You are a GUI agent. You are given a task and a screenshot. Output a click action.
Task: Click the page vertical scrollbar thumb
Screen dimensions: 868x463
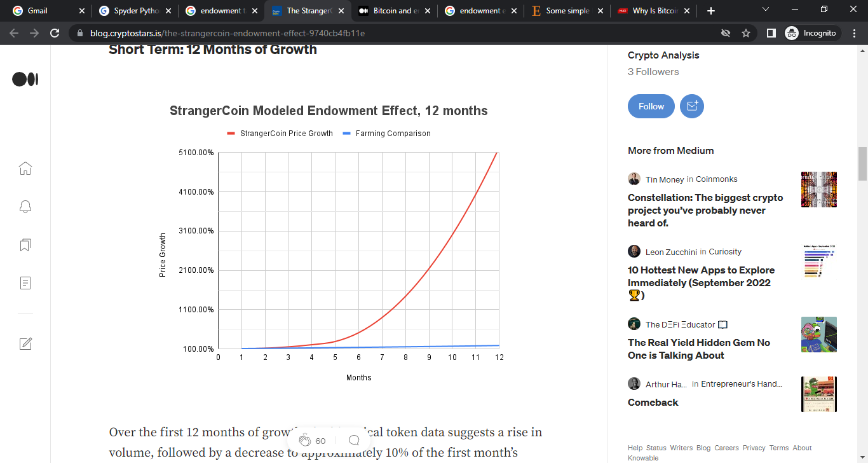click(x=862, y=164)
